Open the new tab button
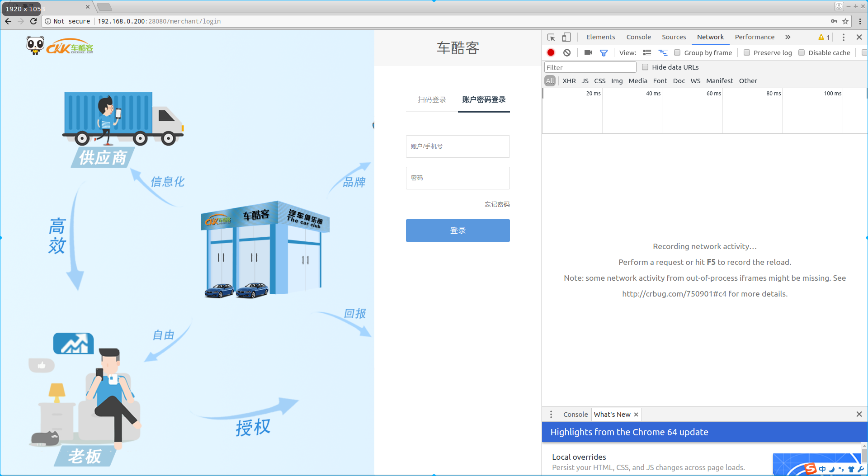 tap(104, 7)
